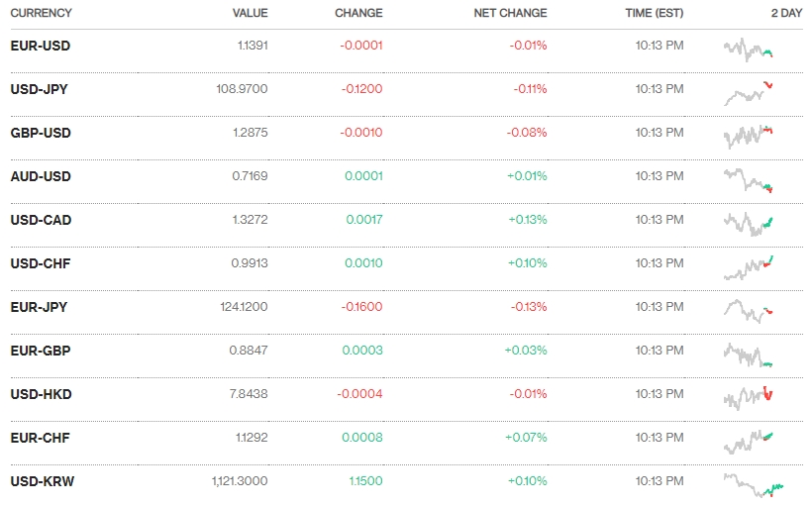Open the EUR-USD currency pair link

click(40, 46)
